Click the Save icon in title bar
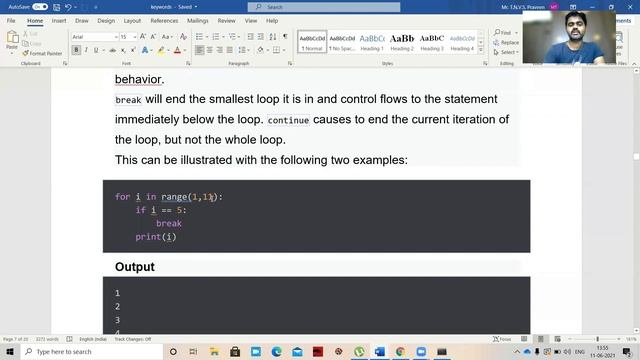Image resolution: width=640 pixels, height=360 pixels. click(56, 7)
